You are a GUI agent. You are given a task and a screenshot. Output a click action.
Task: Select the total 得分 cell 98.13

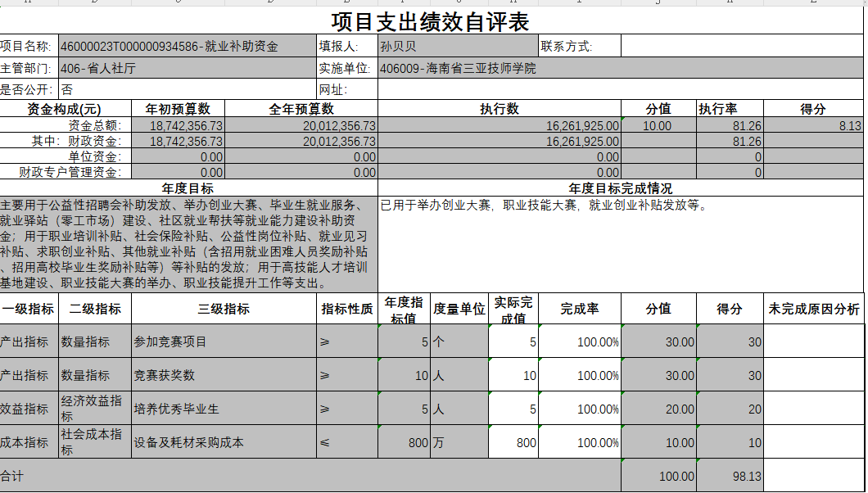[x=730, y=475]
